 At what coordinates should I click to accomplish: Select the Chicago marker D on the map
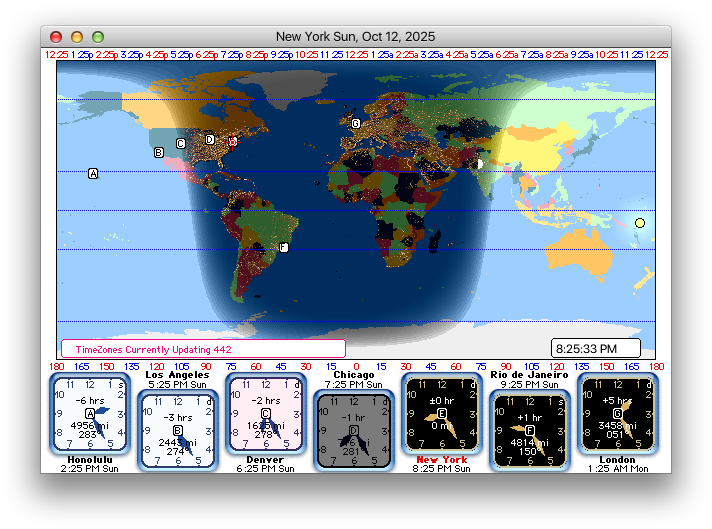210,139
